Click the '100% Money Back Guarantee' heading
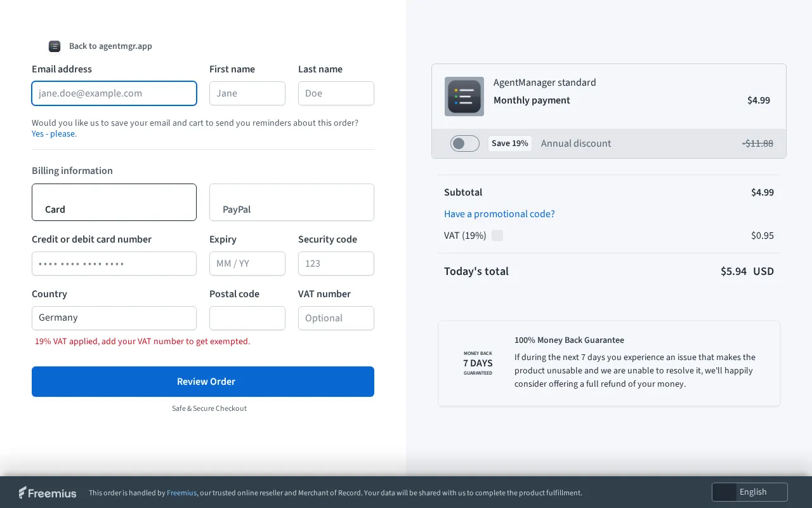The width and height of the screenshot is (812, 508). tap(569, 340)
